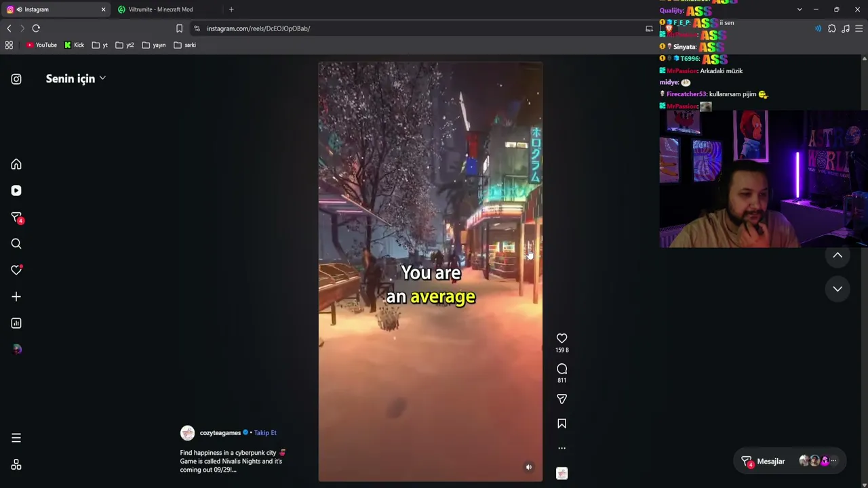This screenshot has height=488, width=868.
Task: Install app via the screen icon in address bar
Action: click(649, 28)
